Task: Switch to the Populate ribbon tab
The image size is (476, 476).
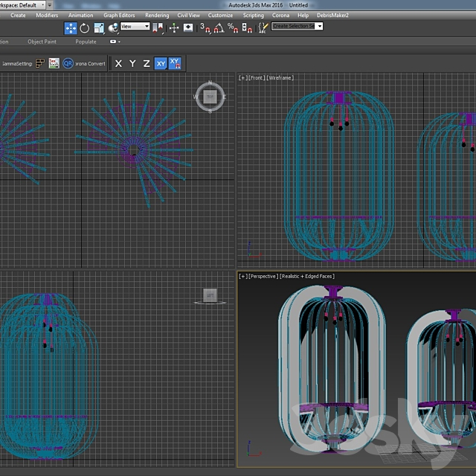Action: click(86, 42)
